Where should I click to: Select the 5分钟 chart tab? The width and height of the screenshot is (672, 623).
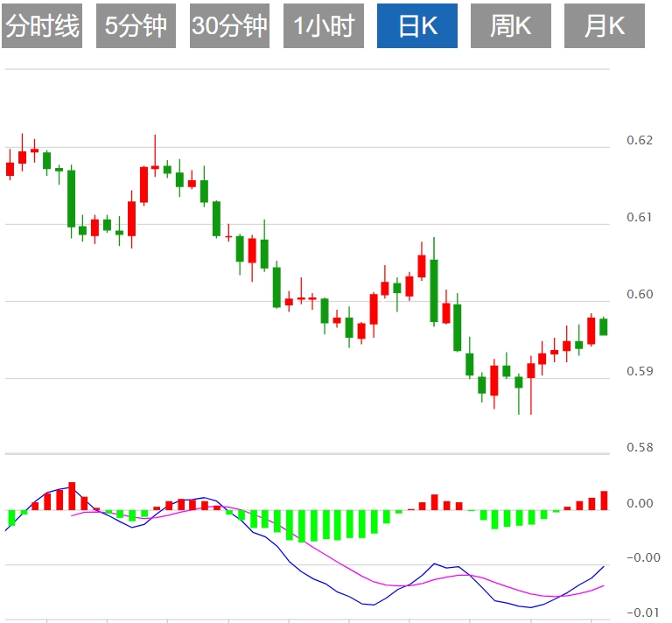(136, 27)
